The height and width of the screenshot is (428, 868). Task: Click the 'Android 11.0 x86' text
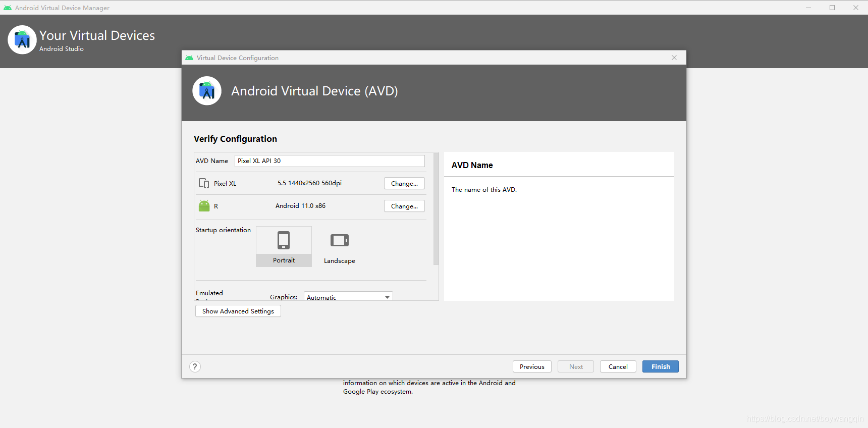point(300,206)
